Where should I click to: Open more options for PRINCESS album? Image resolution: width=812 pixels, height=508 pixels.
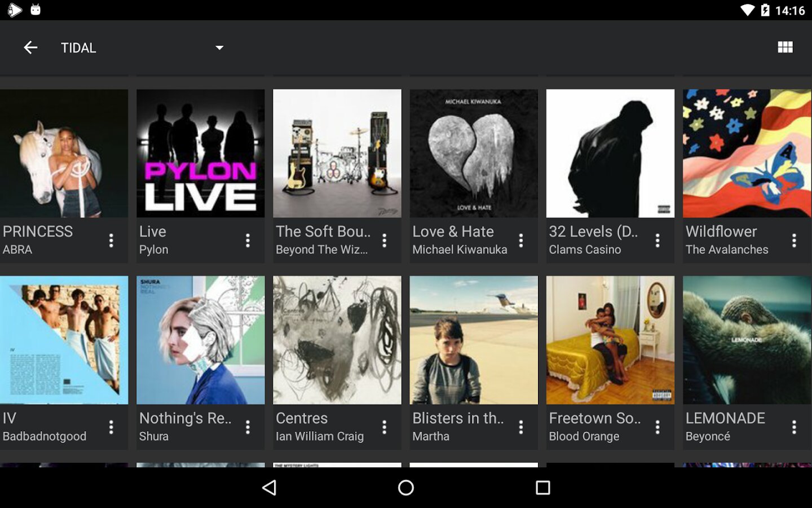(111, 240)
